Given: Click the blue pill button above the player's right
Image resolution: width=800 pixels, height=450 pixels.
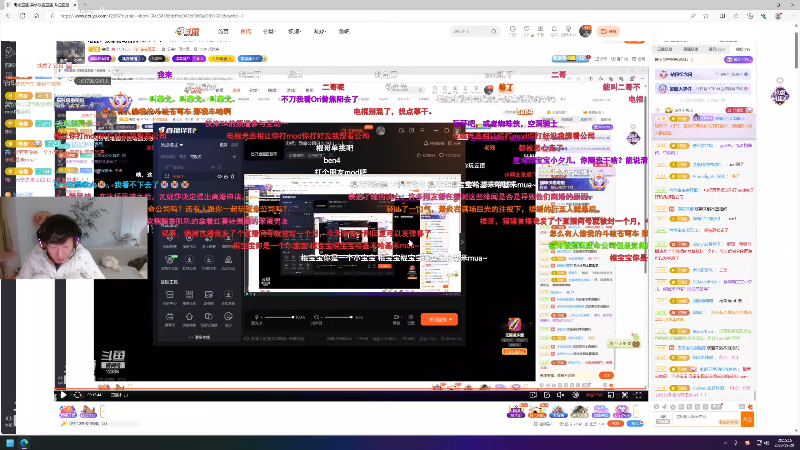Looking at the screenshot, I should pos(569,59).
